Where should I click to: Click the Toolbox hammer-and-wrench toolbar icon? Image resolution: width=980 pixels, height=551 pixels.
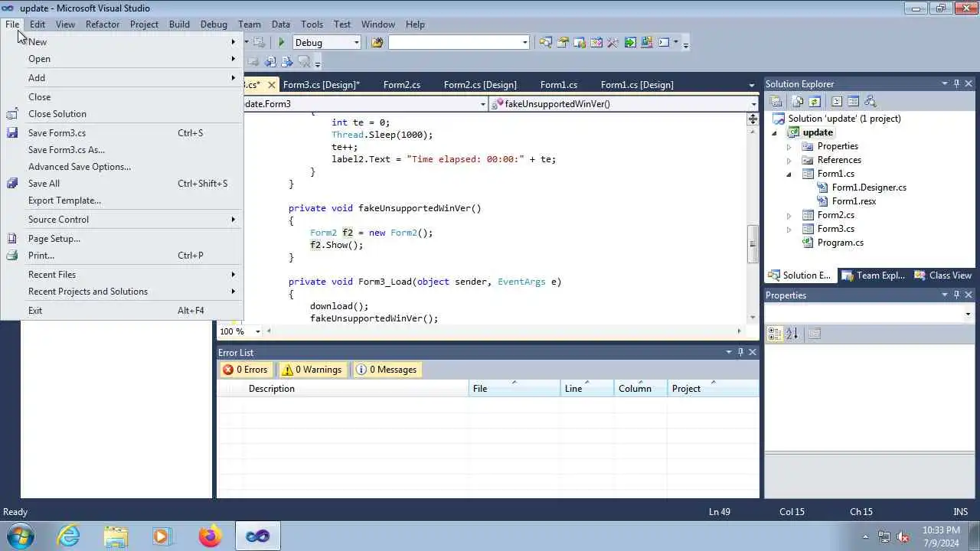click(x=612, y=43)
